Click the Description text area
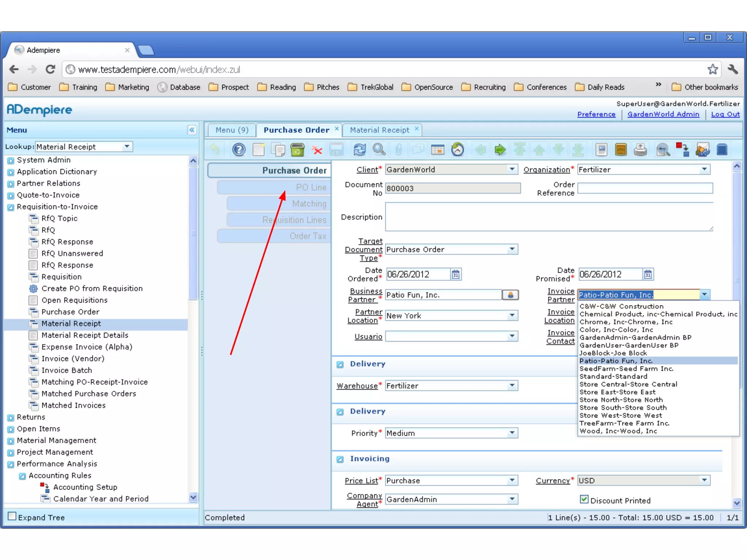 click(549, 217)
